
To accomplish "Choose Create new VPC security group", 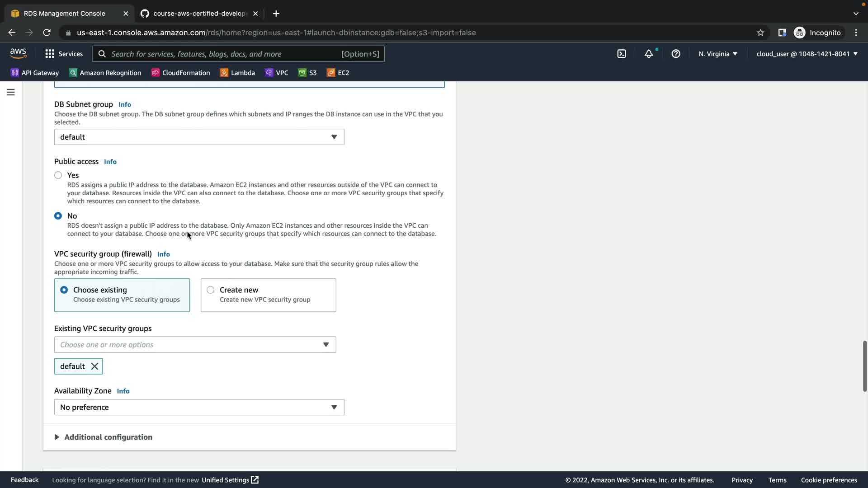I will tap(211, 290).
